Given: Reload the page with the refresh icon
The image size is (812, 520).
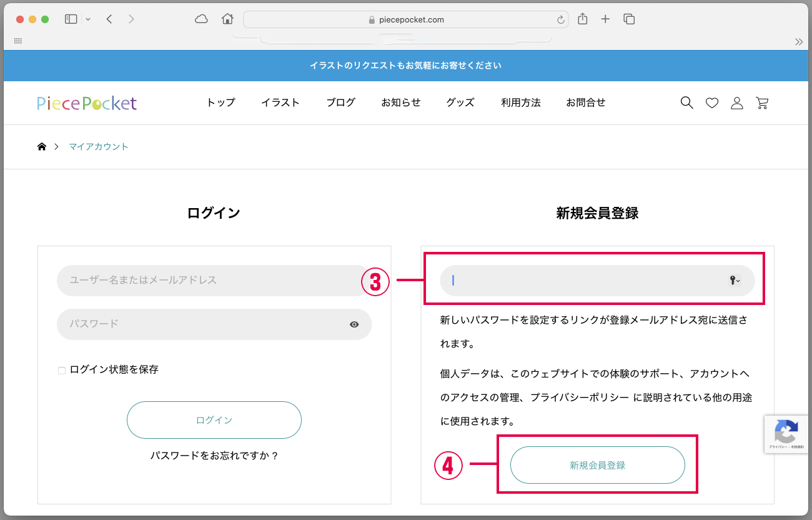Looking at the screenshot, I should (560, 20).
